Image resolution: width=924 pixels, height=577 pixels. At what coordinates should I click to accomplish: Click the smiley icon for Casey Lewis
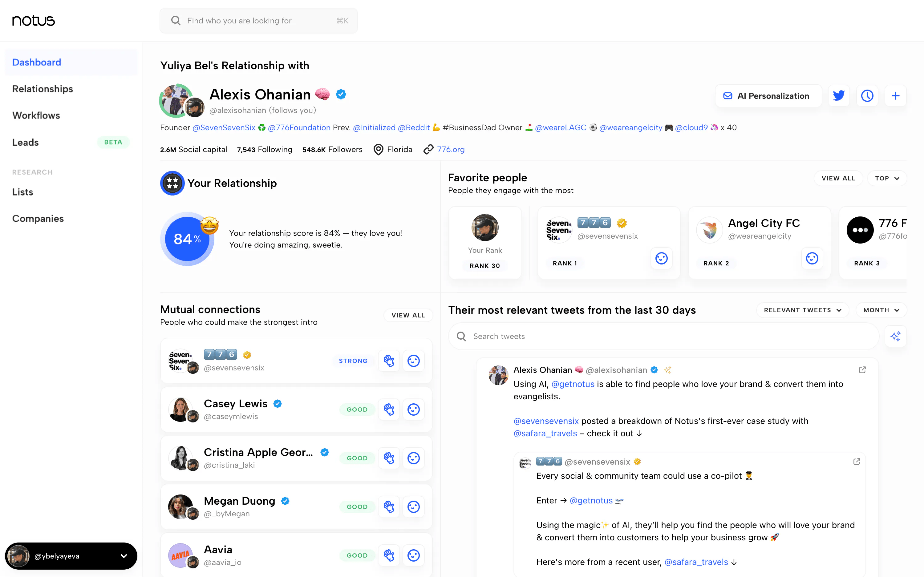(x=413, y=410)
